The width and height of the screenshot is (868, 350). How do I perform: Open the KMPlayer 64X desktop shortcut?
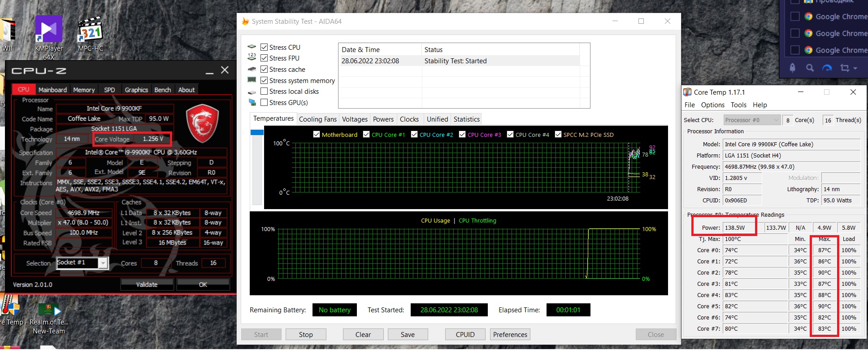click(x=49, y=38)
